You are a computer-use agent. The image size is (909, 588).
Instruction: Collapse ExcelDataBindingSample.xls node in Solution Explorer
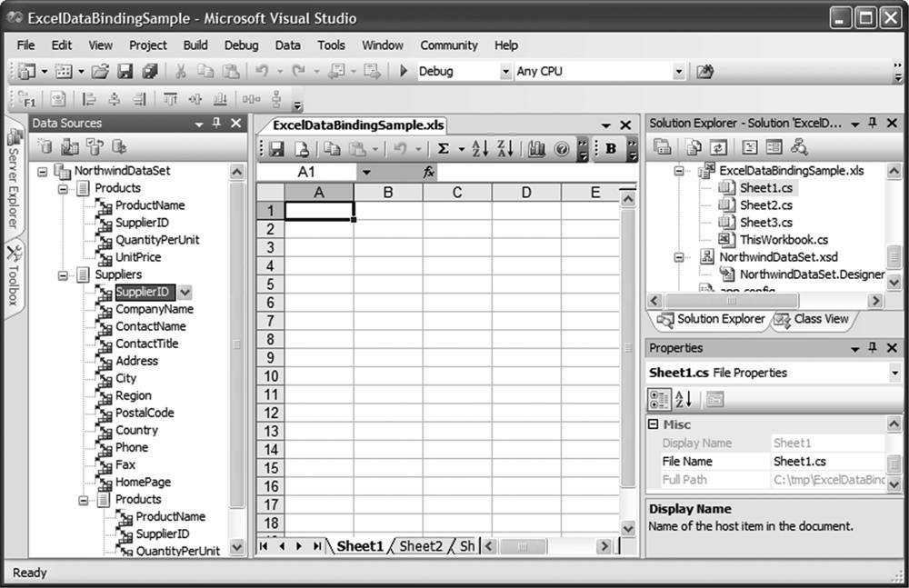click(678, 171)
